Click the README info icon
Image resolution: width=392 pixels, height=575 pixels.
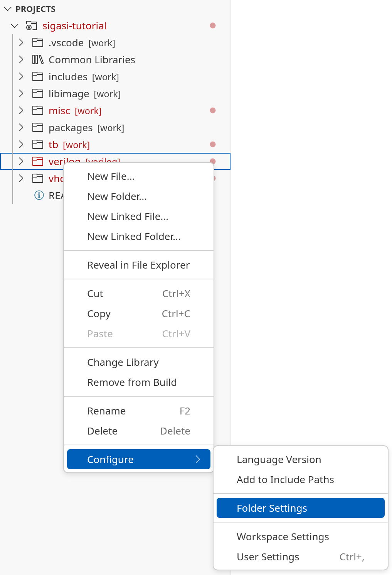pos(39,195)
